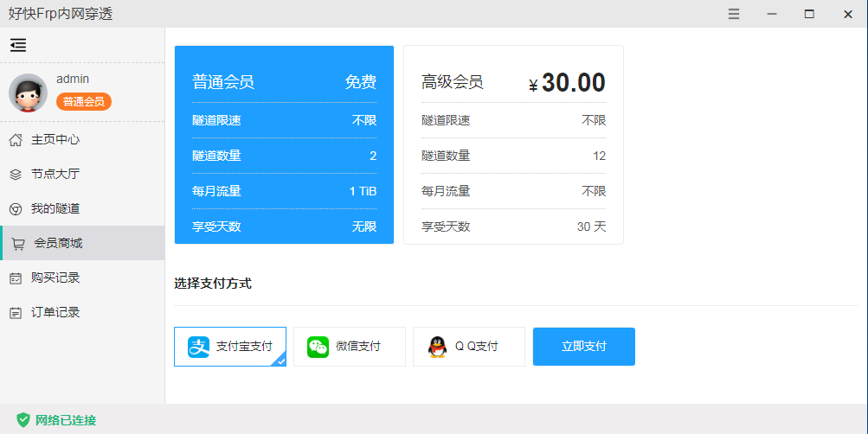Collapse the sidebar with the hamburger icon
Screen dimensions: 868x434
tap(18, 46)
